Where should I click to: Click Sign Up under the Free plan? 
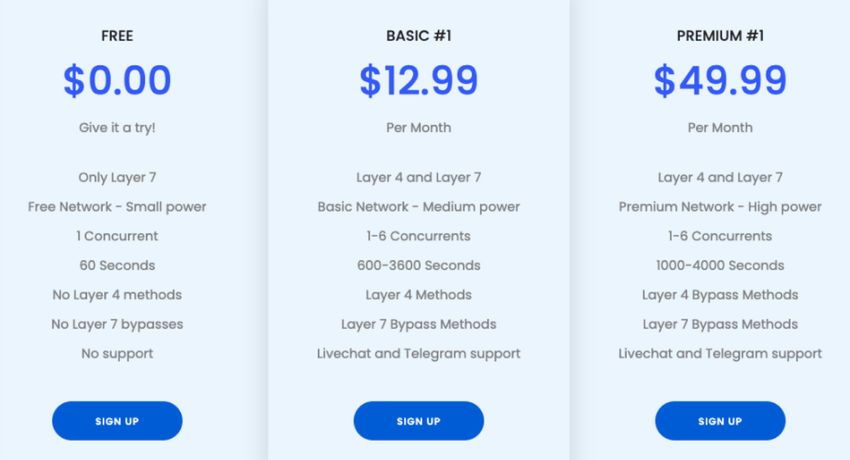117,421
